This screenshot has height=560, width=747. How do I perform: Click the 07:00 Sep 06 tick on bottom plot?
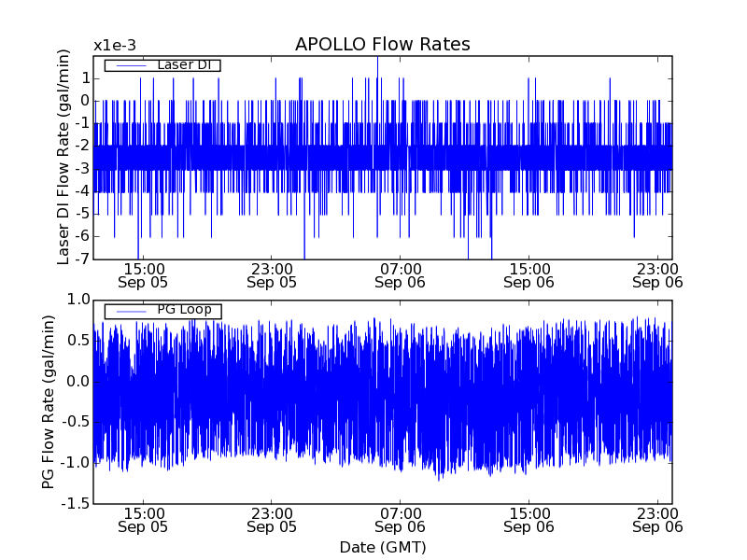401,520
